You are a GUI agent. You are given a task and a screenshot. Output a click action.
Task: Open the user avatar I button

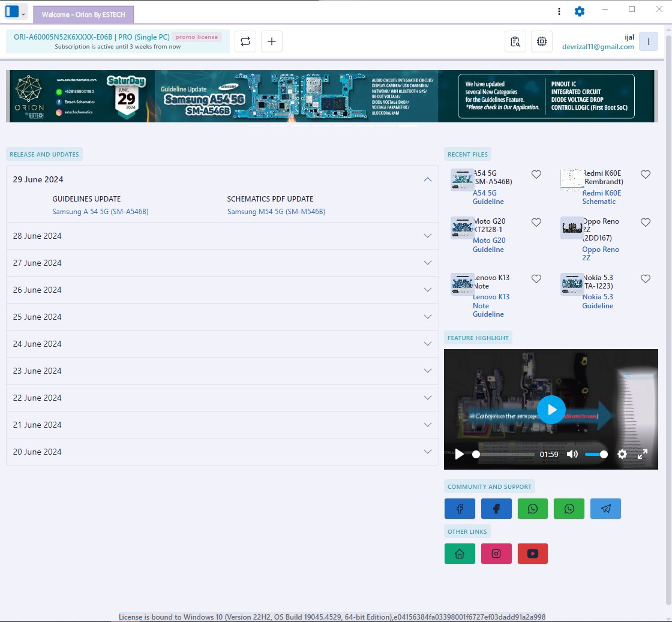click(649, 41)
